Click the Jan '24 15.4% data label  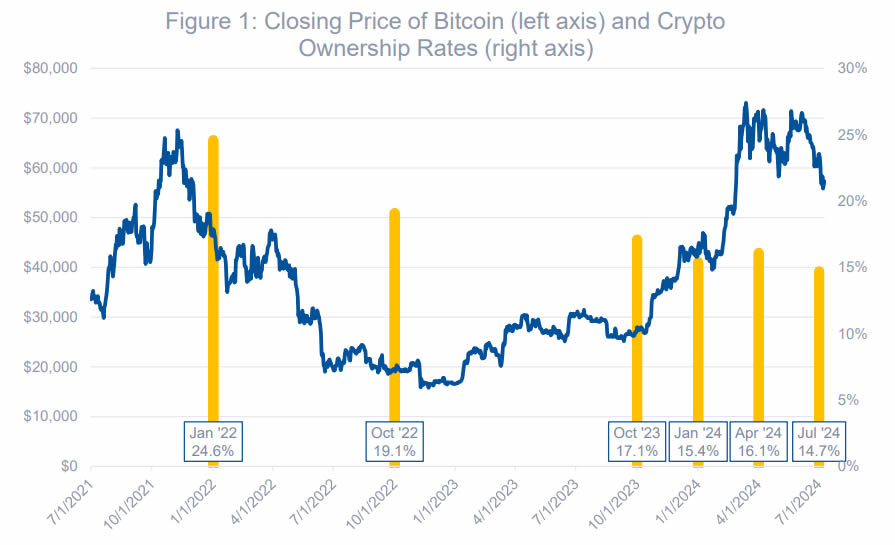click(x=698, y=442)
